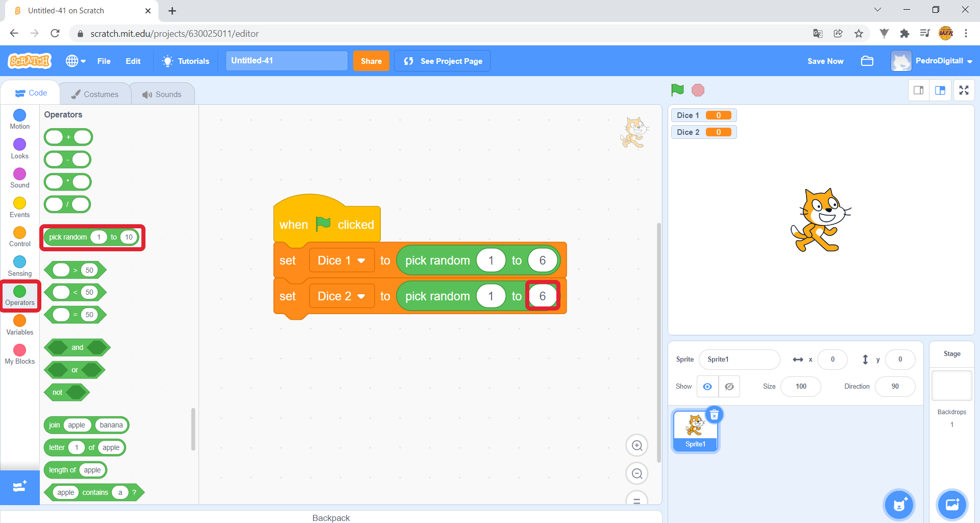Delete Sprite1 with the trash icon

pos(715,415)
